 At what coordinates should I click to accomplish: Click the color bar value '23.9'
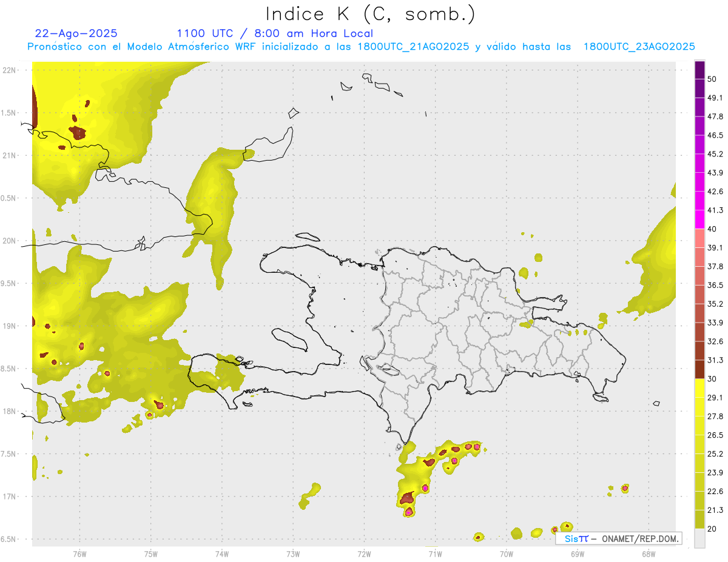(x=715, y=473)
